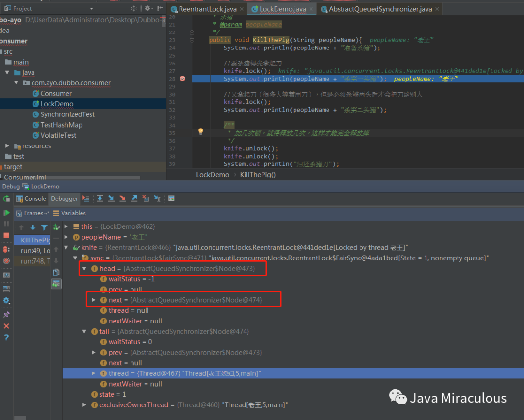524x420 pixels.
Task: Toggle Pin Tab icon in debug panel
Action: tap(6, 315)
